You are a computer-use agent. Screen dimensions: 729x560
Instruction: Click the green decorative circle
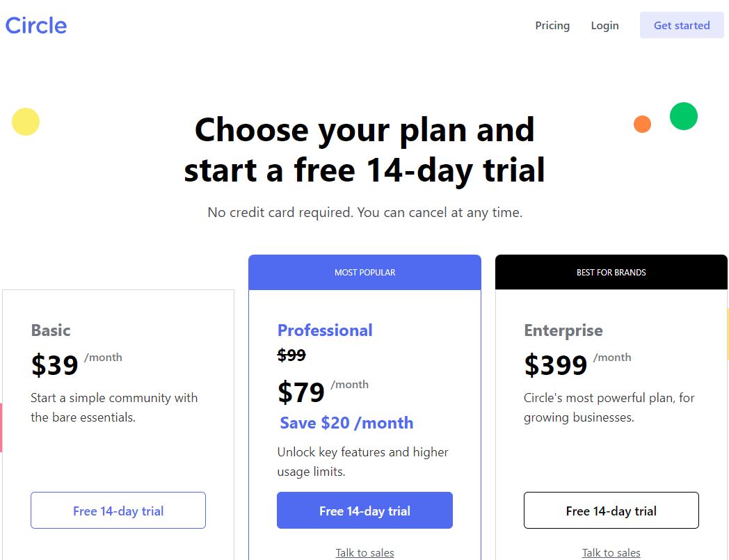pyautogui.click(x=683, y=115)
